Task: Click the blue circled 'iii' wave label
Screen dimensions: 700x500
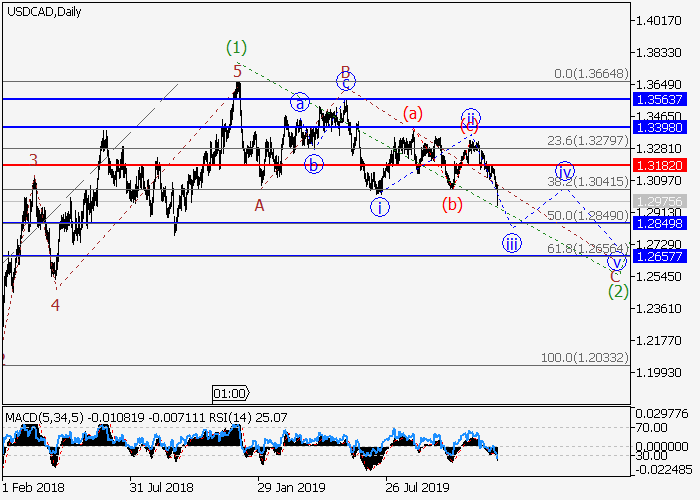Action: tap(511, 243)
